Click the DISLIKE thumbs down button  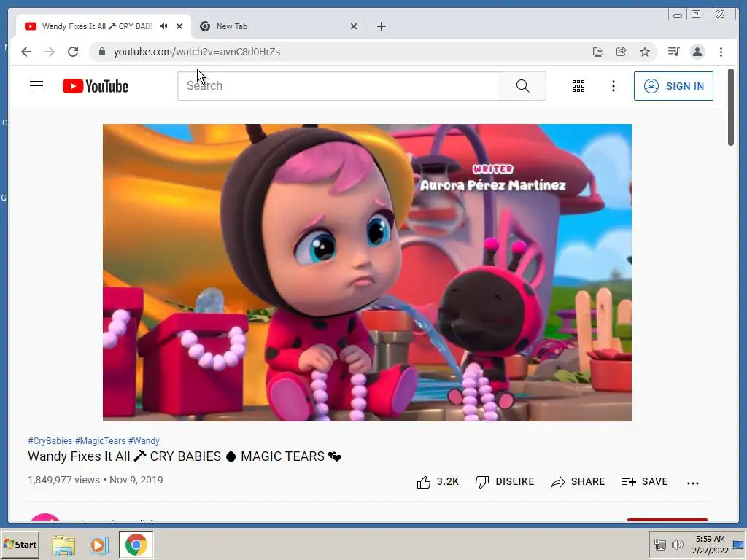[x=505, y=482]
